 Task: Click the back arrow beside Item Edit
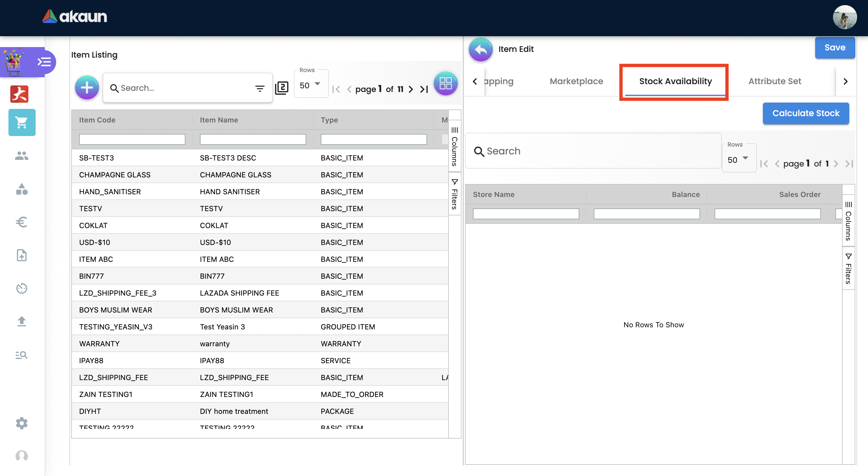[481, 49]
